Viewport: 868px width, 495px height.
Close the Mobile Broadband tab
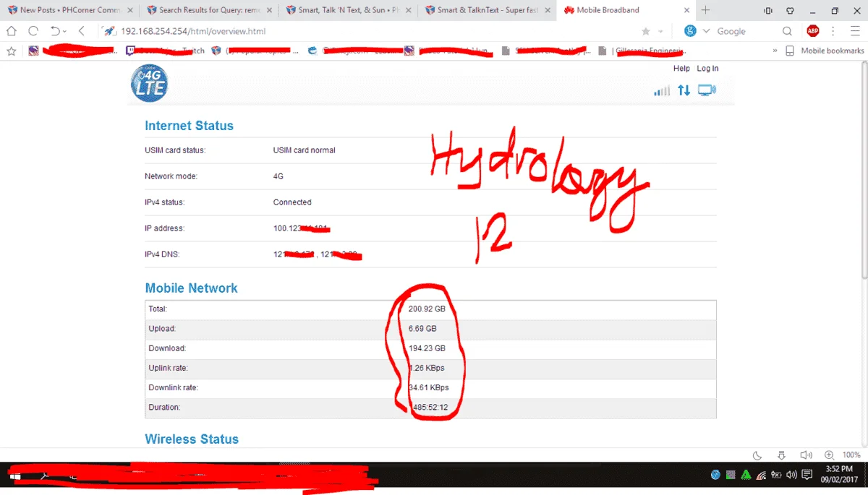685,10
